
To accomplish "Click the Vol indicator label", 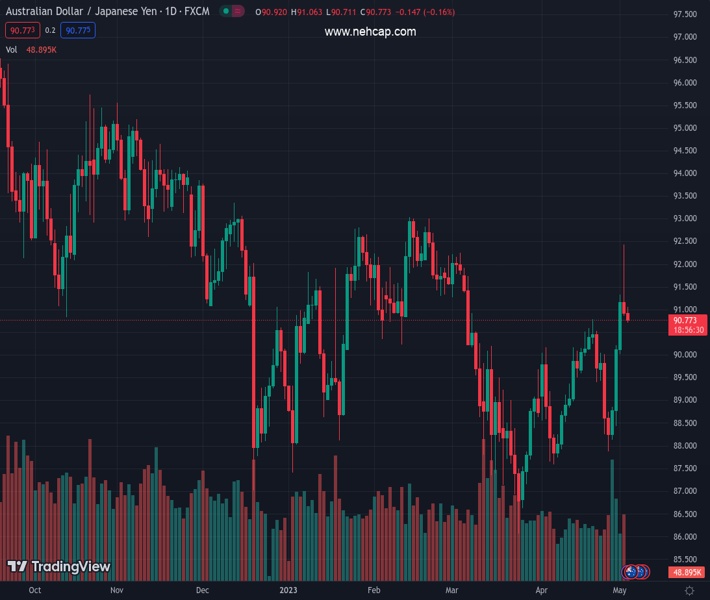I will 12,49.
